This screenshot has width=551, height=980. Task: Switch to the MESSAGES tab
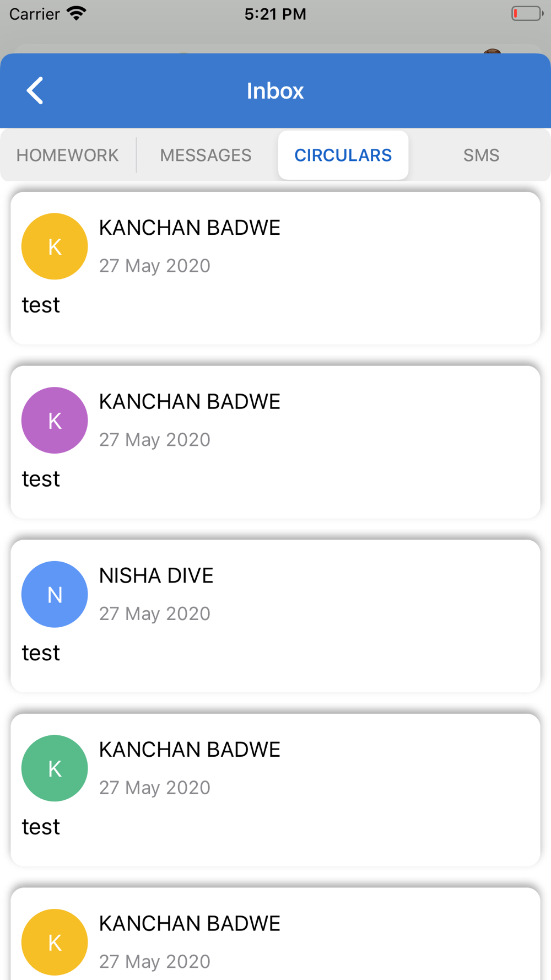pos(206,155)
